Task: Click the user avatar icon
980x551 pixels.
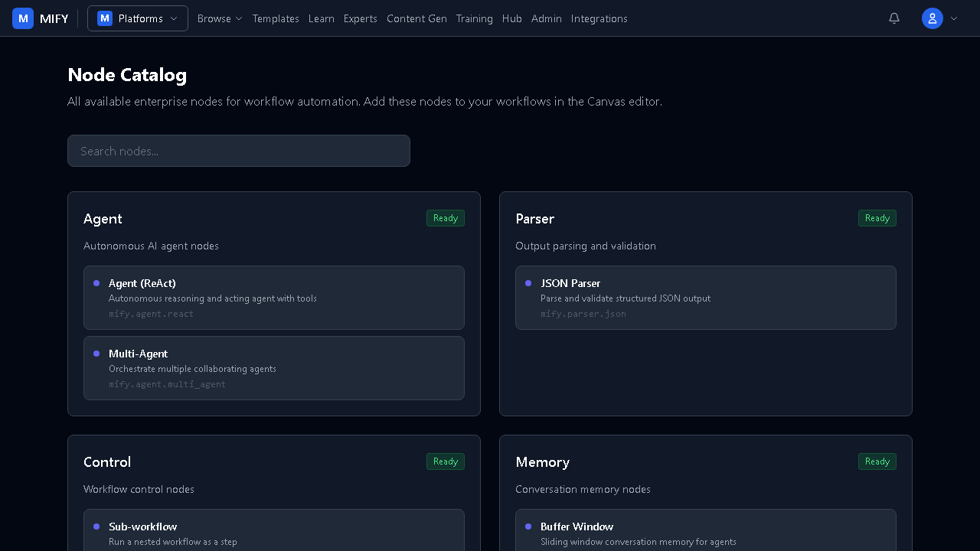Action: point(932,18)
